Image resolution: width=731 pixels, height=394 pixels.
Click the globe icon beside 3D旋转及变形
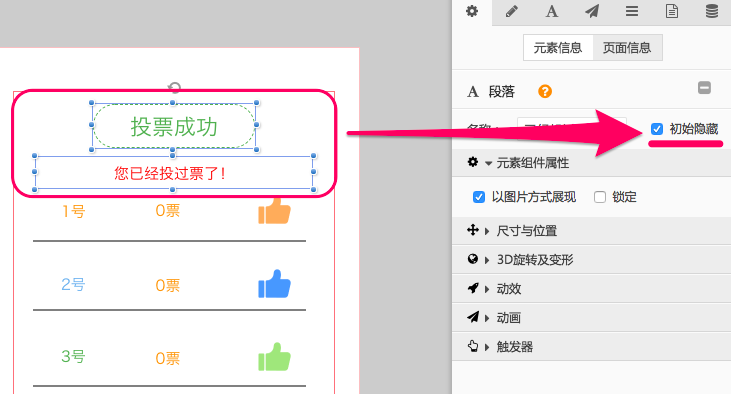473,259
